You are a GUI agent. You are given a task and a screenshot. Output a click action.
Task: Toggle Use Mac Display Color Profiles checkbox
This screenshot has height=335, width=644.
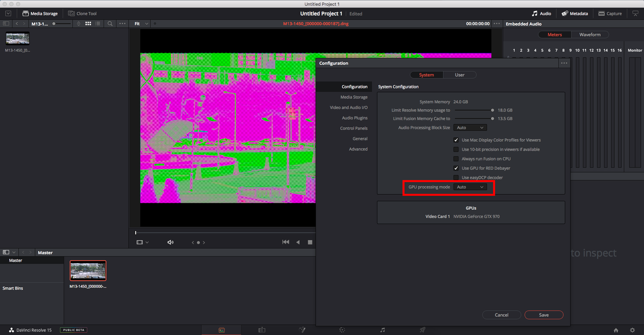(x=456, y=140)
